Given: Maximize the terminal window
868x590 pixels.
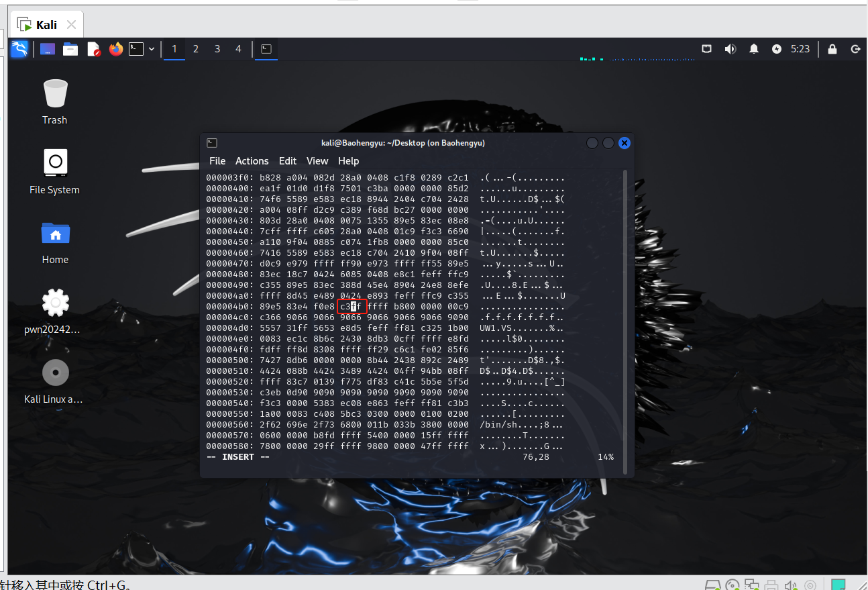Looking at the screenshot, I should (608, 143).
